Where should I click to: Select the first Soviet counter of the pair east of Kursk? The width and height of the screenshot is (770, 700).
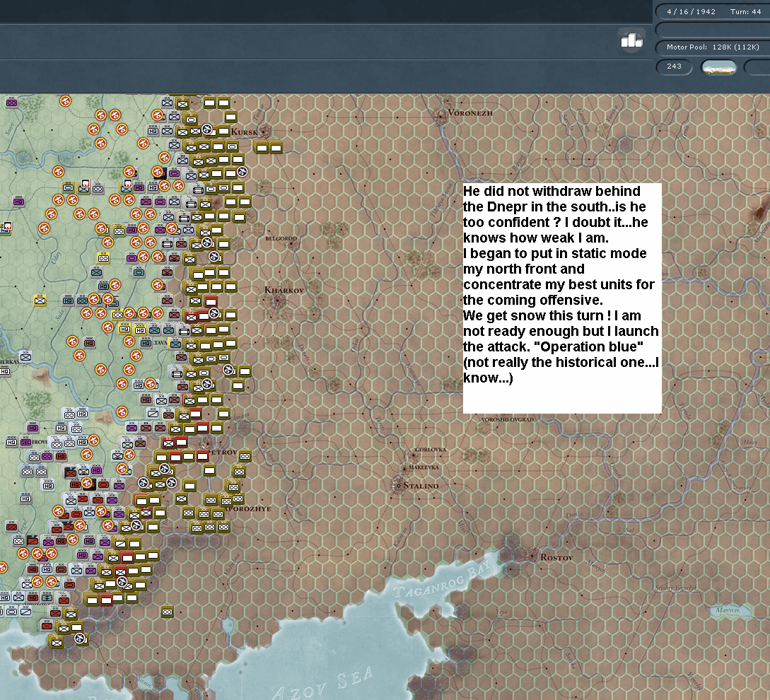pyautogui.click(x=262, y=147)
